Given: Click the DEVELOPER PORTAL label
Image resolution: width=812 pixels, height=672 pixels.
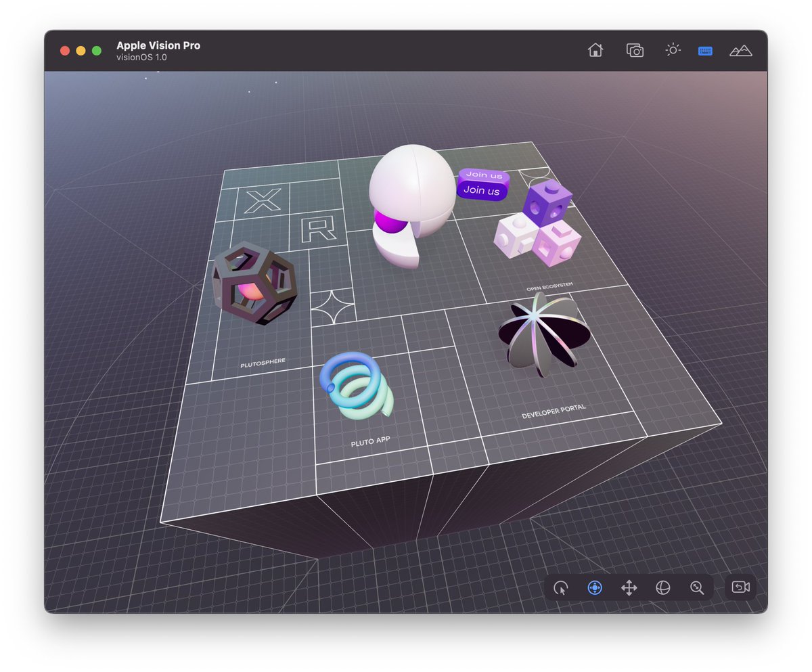Looking at the screenshot, I should [x=554, y=411].
